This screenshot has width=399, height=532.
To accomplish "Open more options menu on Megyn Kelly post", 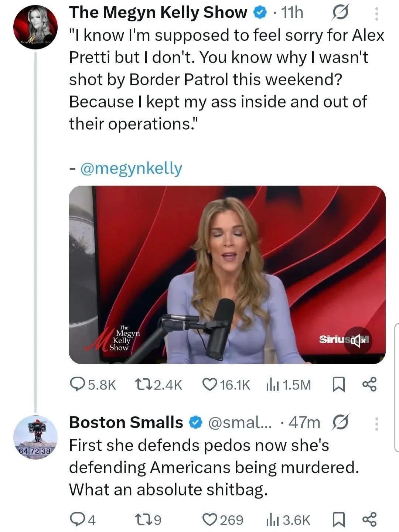I will 376,14.
